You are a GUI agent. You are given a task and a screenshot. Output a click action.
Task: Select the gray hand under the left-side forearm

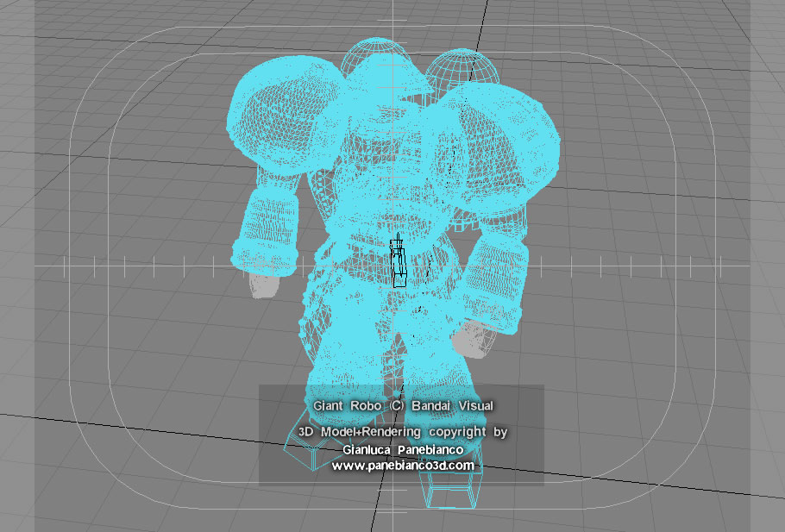point(263,285)
